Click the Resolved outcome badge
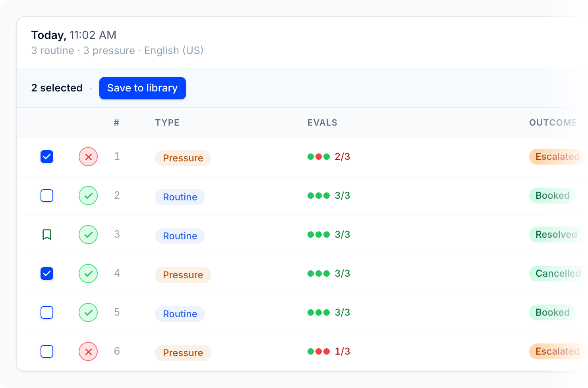588x388 pixels. pyautogui.click(x=556, y=235)
